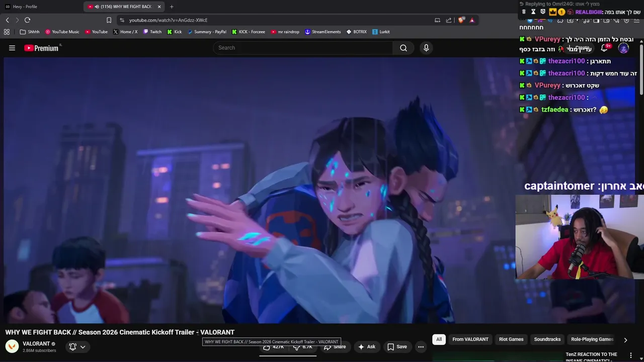
Task: Open the Shhhh bookmarks folder
Action: click(x=30, y=32)
